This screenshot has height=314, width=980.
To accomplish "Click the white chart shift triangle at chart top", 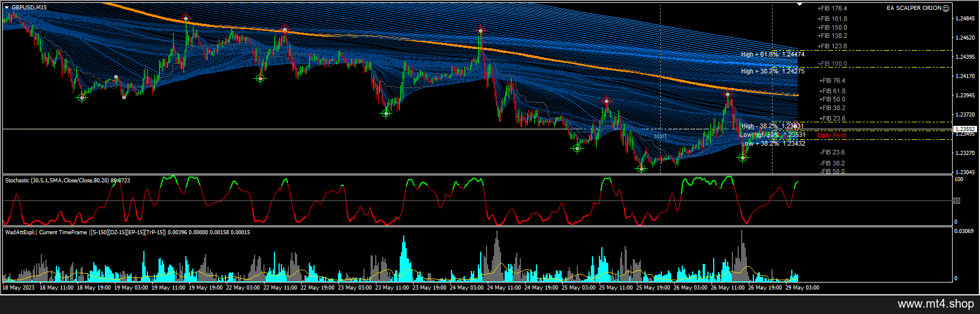I will [x=800, y=4].
